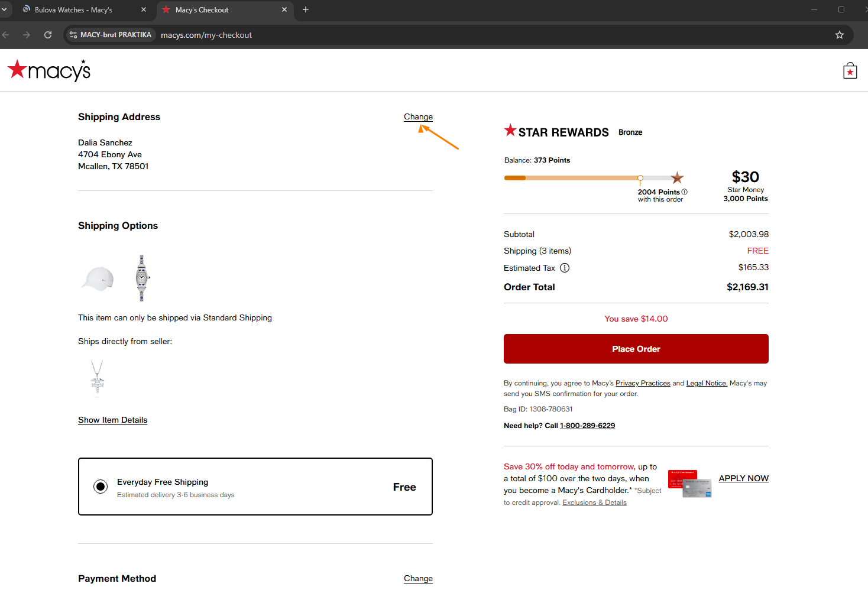Expand Show Item Details

[x=112, y=420]
